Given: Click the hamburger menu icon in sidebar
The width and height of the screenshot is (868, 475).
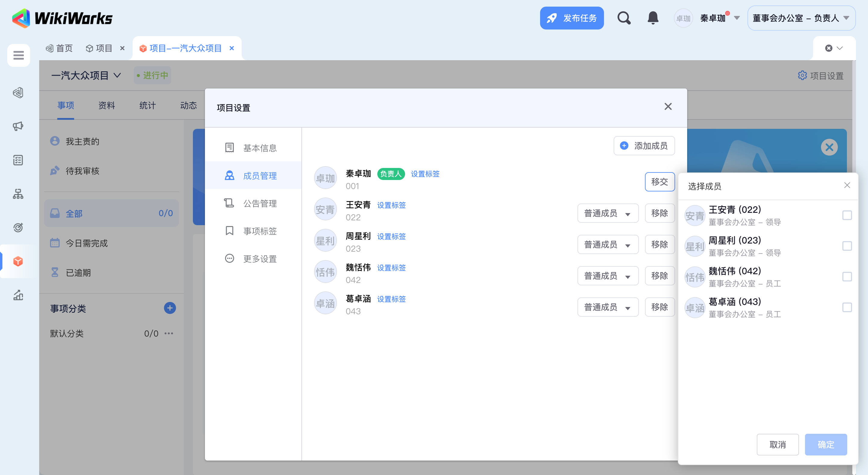Looking at the screenshot, I should tap(18, 55).
